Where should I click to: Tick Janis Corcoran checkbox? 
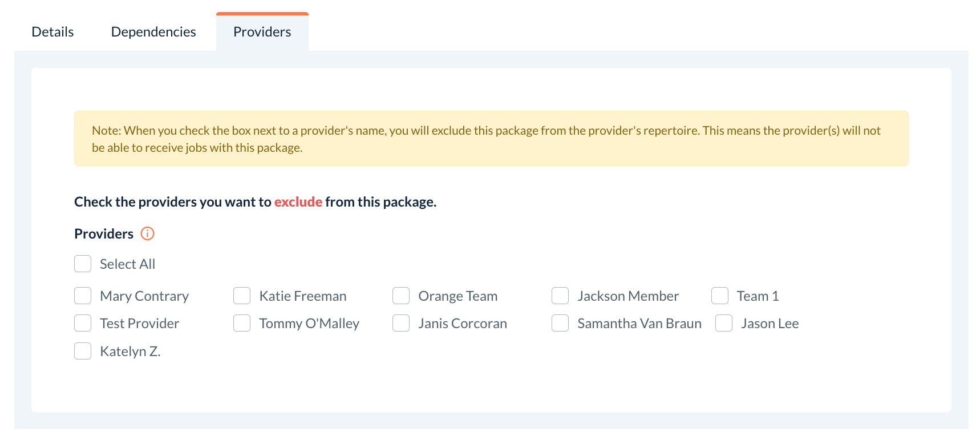pos(401,323)
